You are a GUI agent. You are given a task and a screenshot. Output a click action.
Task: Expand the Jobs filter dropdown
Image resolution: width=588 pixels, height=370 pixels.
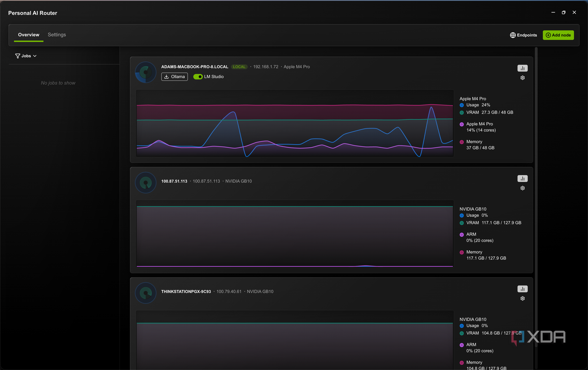[x=26, y=56]
